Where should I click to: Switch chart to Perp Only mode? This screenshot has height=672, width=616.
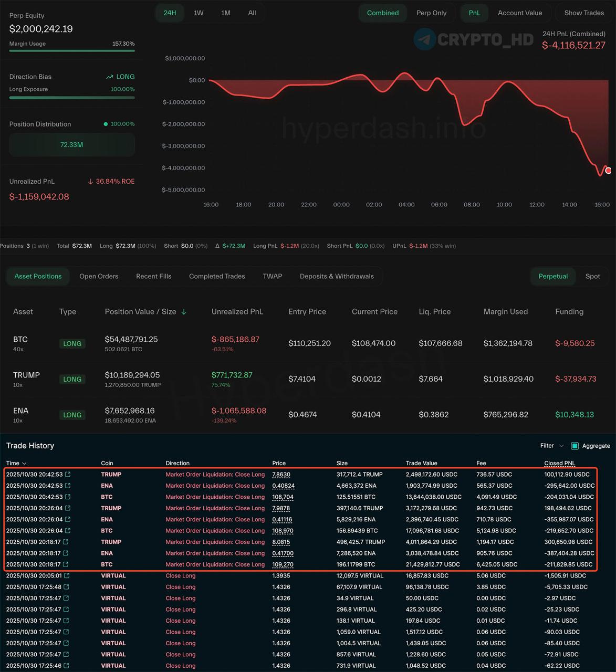click(x=431, y=13)
